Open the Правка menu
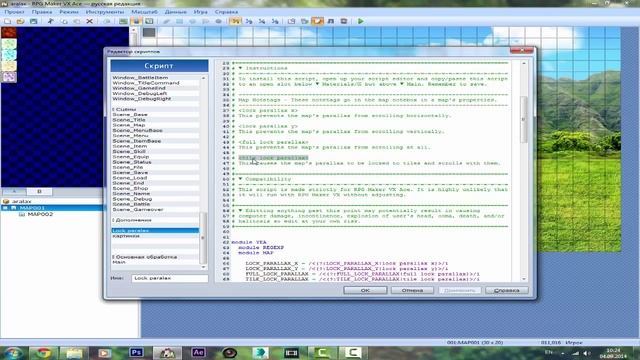 (42, 12)
